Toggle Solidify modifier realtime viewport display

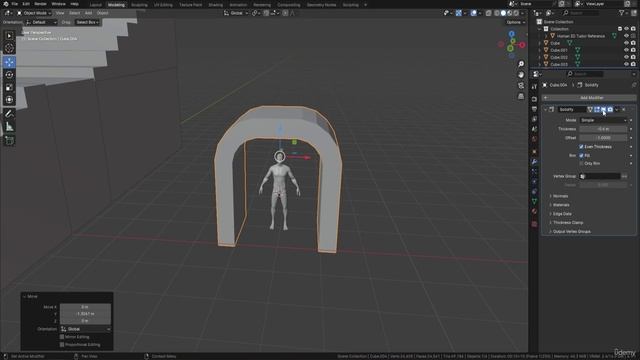[603, 109]
